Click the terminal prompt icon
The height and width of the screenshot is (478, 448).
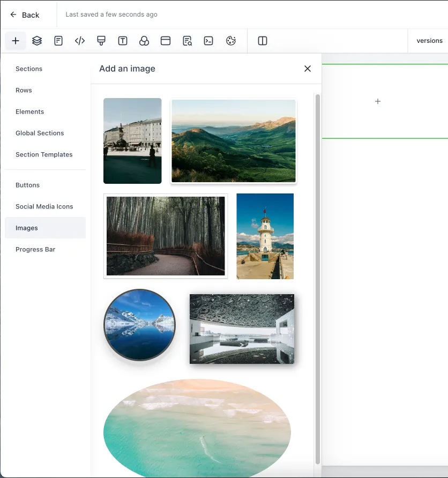pos(208,41)
